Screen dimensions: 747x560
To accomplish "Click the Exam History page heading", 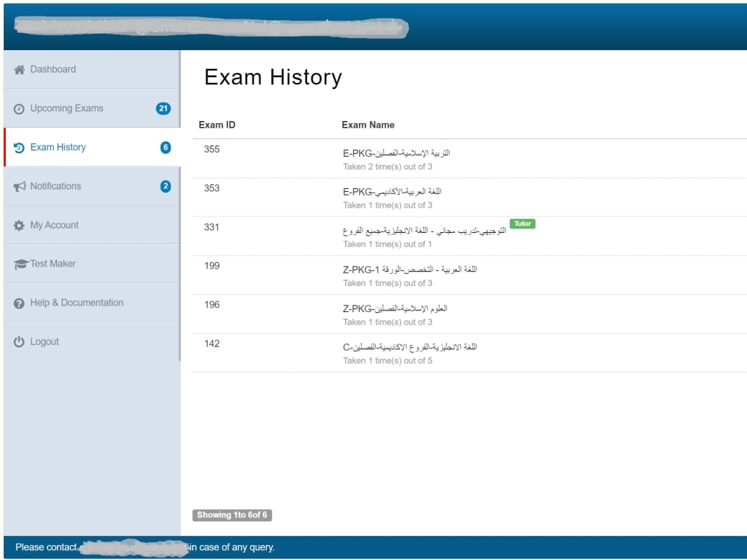I will (x=273, y=77).
